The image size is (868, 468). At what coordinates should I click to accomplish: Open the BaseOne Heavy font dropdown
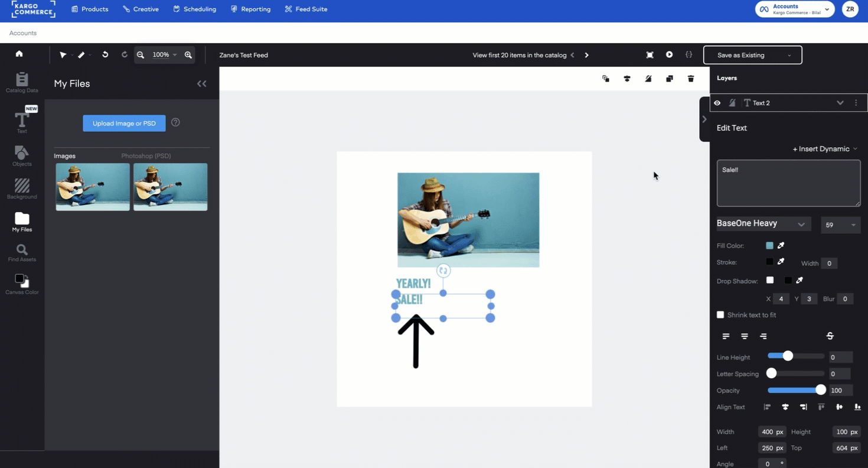click(x=762, y=223)
